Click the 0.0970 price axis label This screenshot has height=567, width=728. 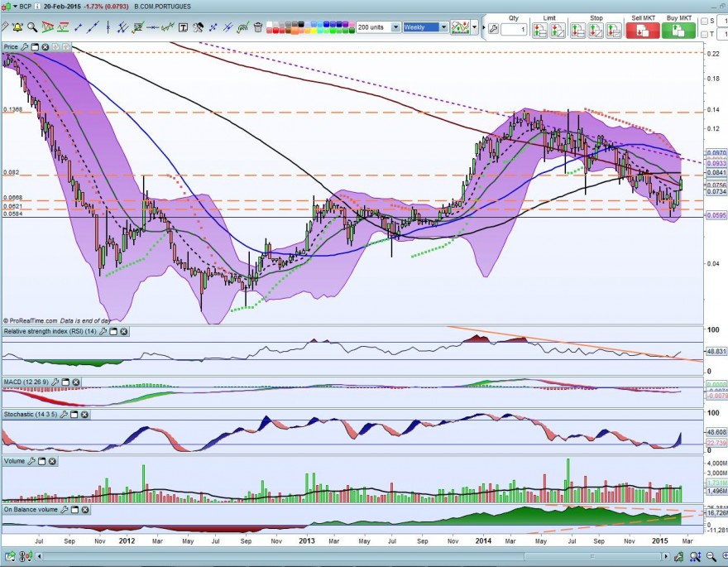716,153
